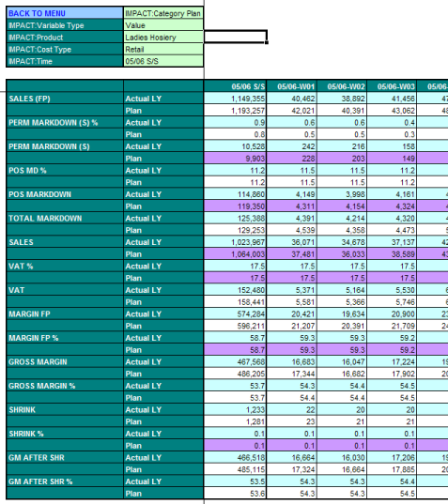Select W02 cell value 38,892
This screenshot has height=504, width=448.
tap(342, 99)
